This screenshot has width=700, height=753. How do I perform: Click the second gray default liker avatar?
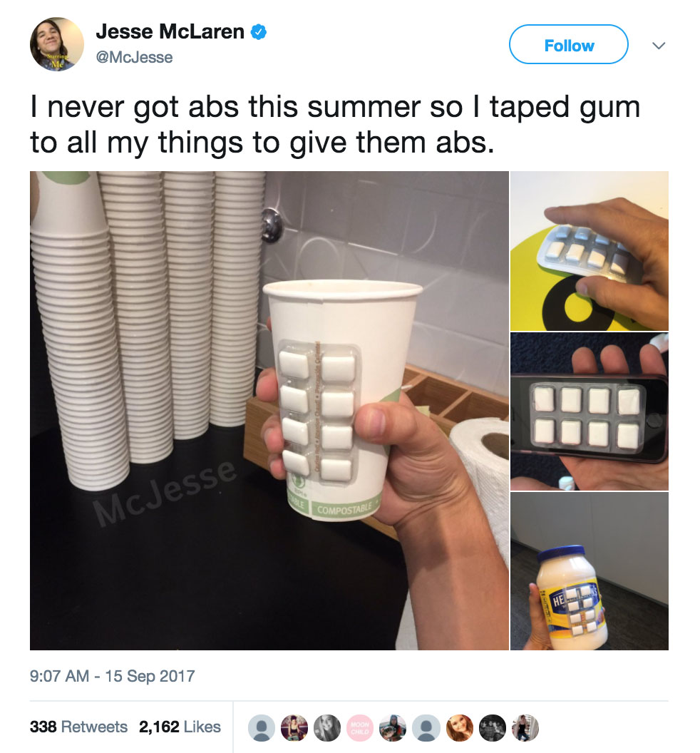pyautogui.click(x=426, y=727)
